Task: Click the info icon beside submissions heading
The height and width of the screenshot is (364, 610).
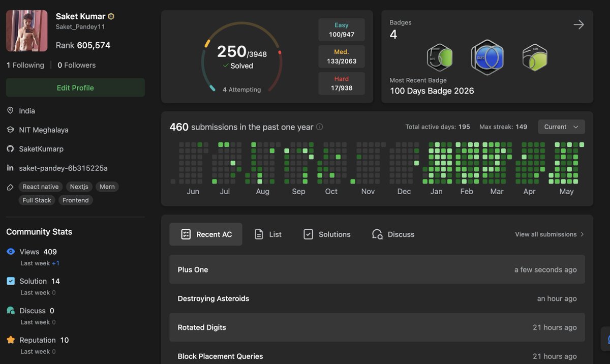Action: point(319,127)
